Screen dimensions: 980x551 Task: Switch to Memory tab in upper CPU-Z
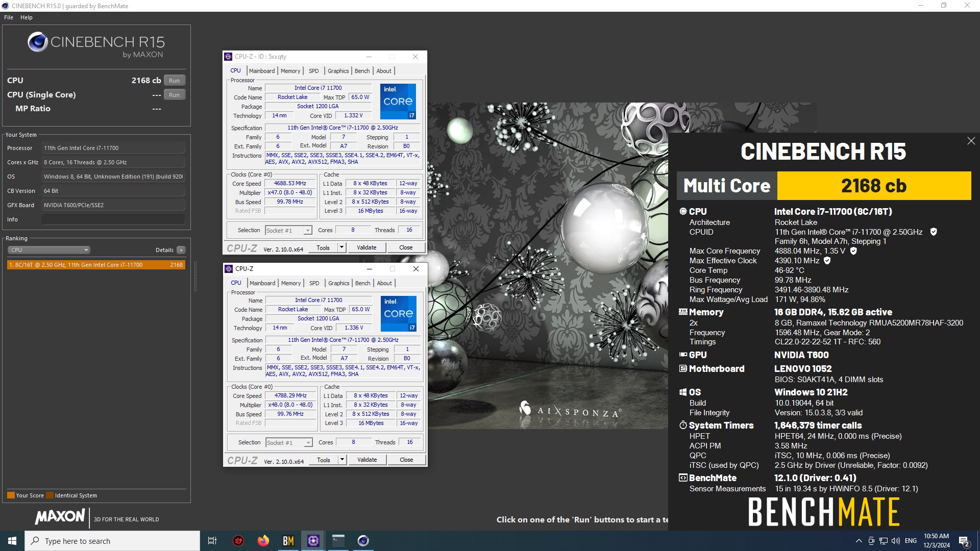(x=290, y=71)
